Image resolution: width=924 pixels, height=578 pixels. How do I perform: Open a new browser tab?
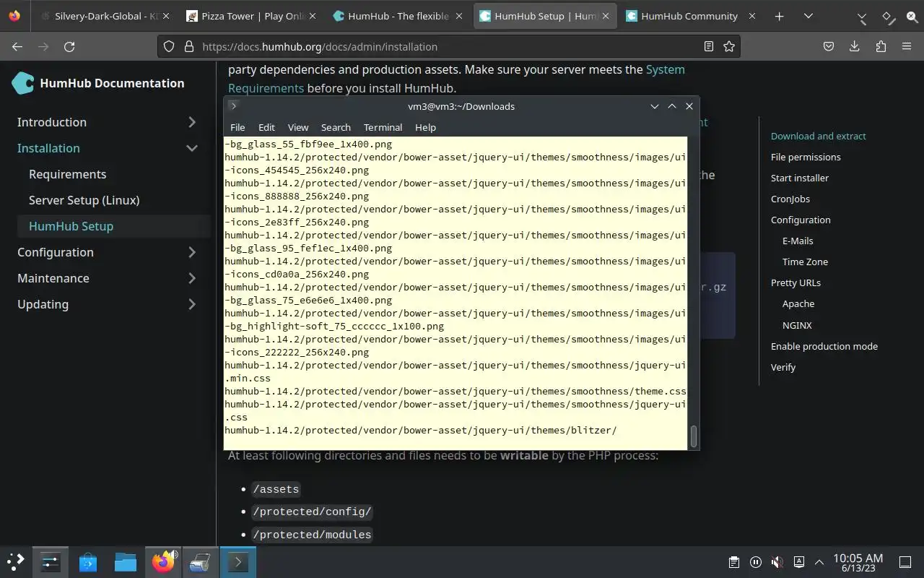pyautogui.click(x=780, y=16)
